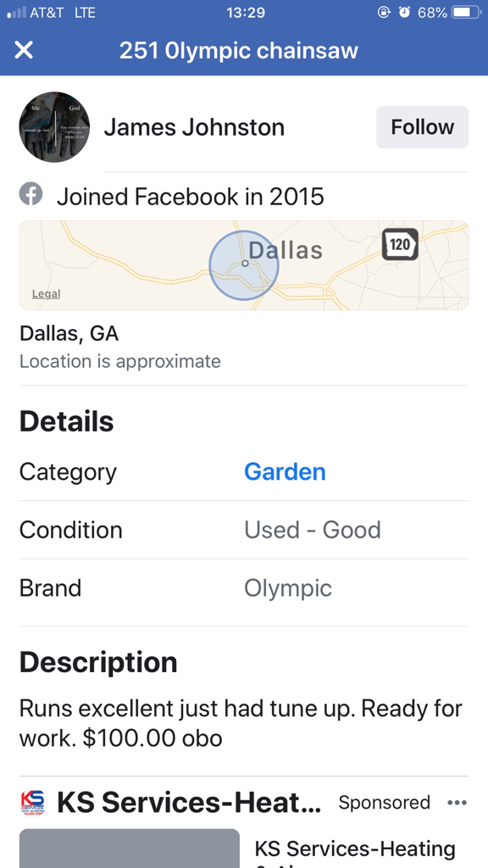Tap the Dallas, GA location text

click(69, 334)
